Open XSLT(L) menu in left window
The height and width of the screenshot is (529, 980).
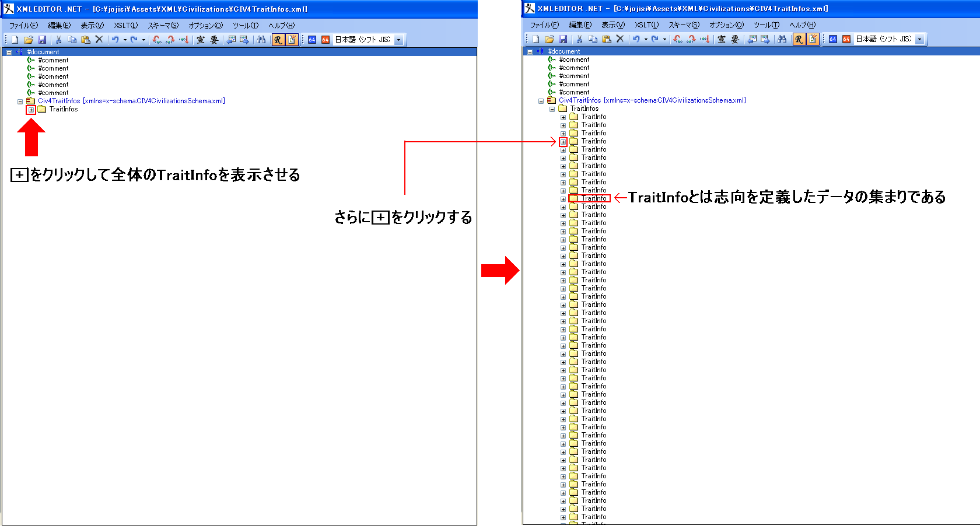click(x=126, y=26)
